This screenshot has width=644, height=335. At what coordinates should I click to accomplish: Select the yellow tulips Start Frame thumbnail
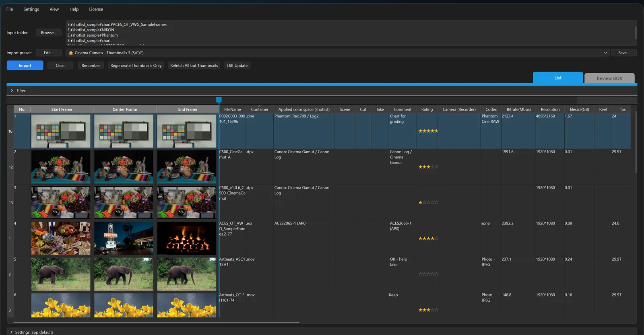(61, 306)
